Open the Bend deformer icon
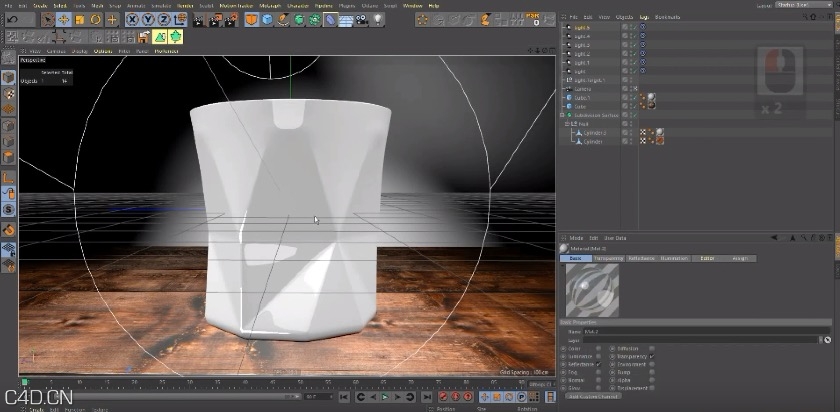The width and height of the screenshot is (840, 412). pyautogui.click(x=331, y=20)
